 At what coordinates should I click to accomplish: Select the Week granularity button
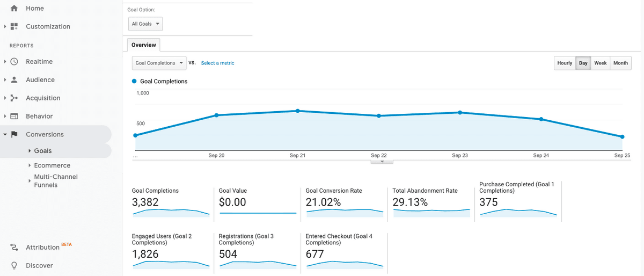coord(601,63)
